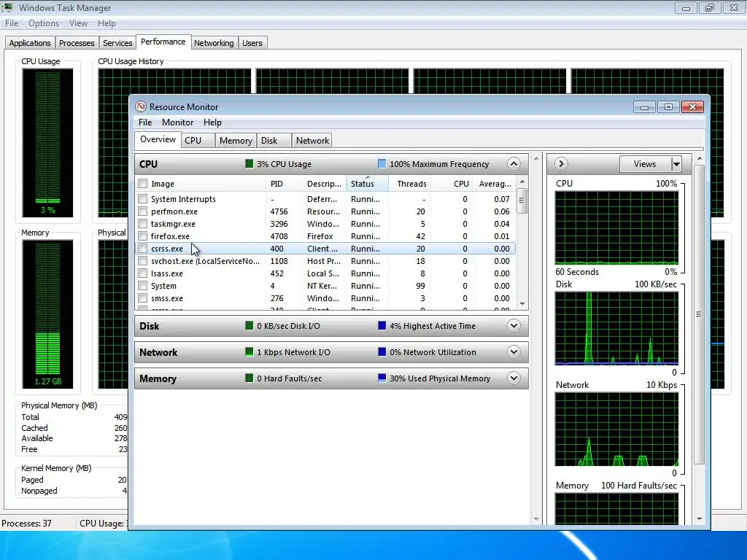Viewport: 747px width, 560px height.
Task: Select the taskmgr.exe checkbox
Action: [x=142, y=223]
